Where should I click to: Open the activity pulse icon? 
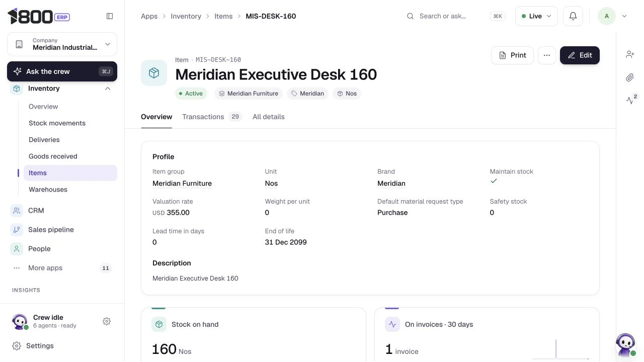pyautogui.click(x=630, y=100)
